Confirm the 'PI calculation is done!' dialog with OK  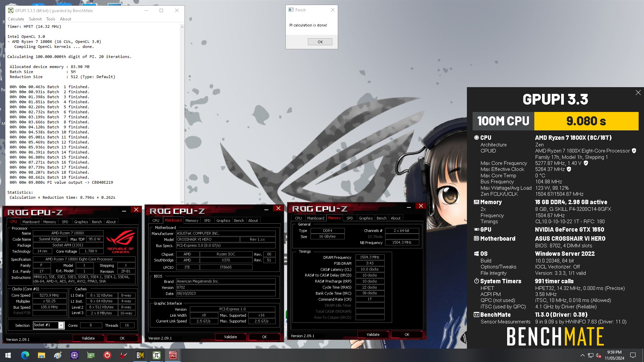point(320,42)
